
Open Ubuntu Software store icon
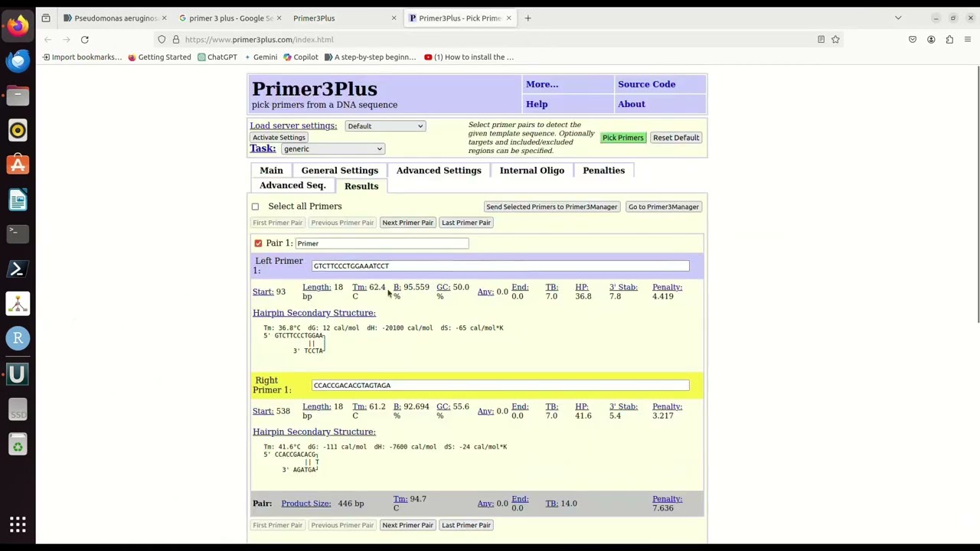point(18,165)
